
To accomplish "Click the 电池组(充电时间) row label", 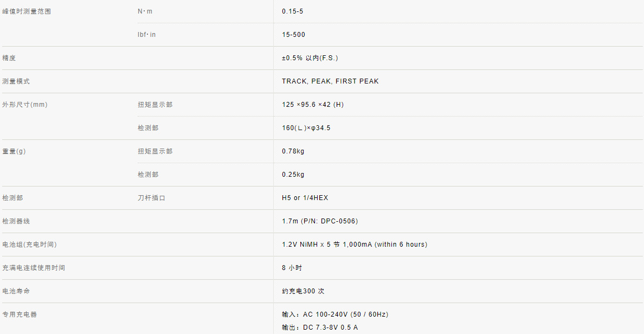I will 29,245.
